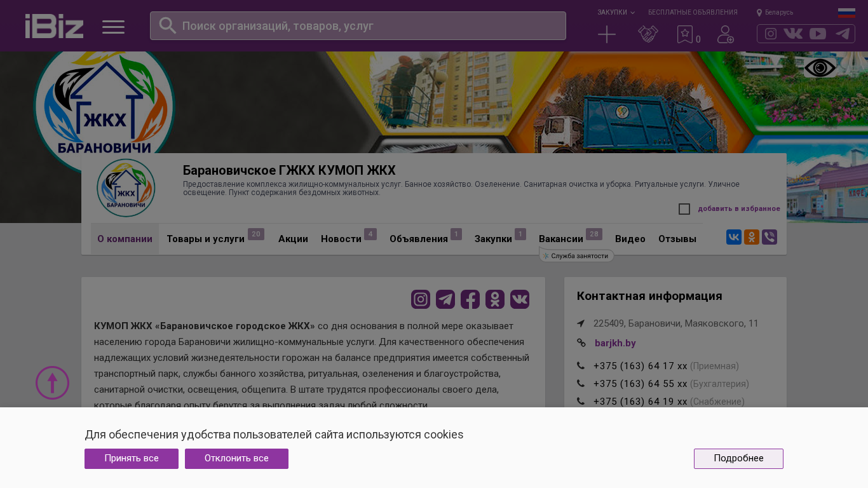Screen dimensions: 868x488
Task: Share page via Viber button
Action: coord(770,238)
